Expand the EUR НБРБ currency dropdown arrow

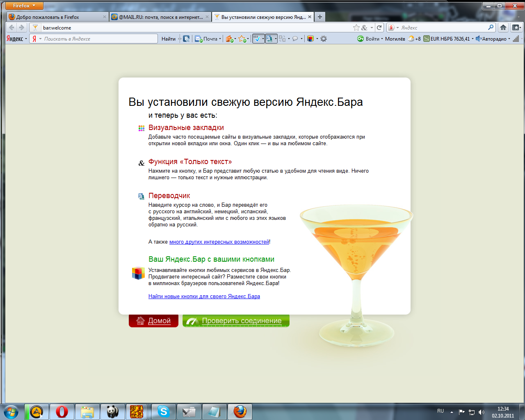[472, 39]
